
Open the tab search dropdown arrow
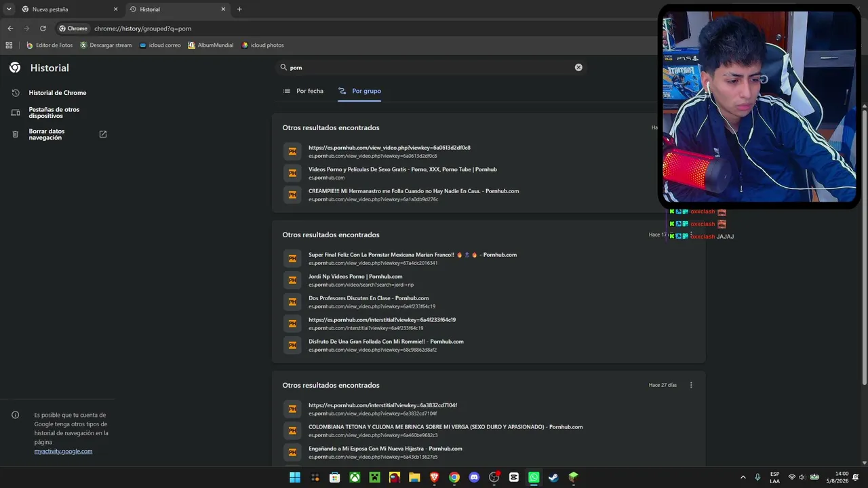tap(9, 9)
